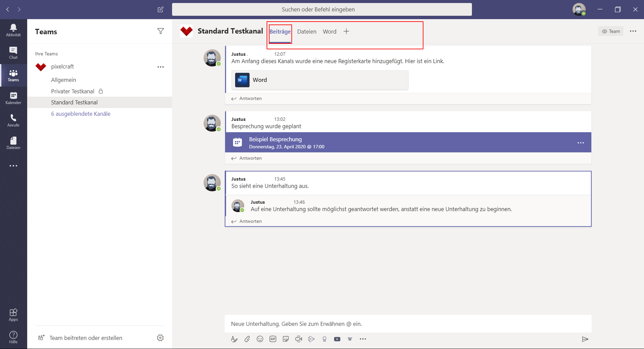This screenshot has height=349, width=644.
Task: Open teams settings gear icon
Action: (160, 338)
